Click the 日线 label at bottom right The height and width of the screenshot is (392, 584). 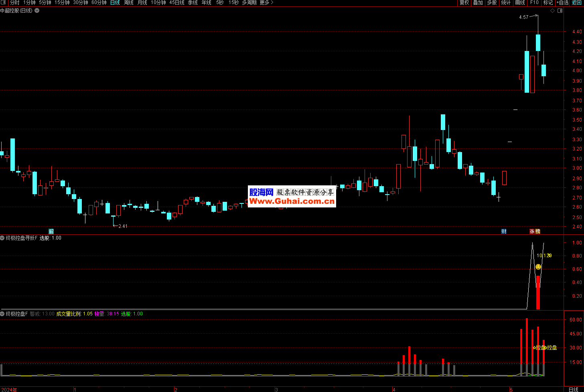[x=574, y=389]
